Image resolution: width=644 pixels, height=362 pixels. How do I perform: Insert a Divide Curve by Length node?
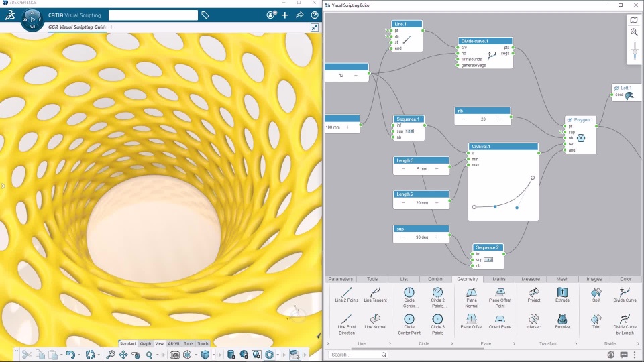click(625, 324)
